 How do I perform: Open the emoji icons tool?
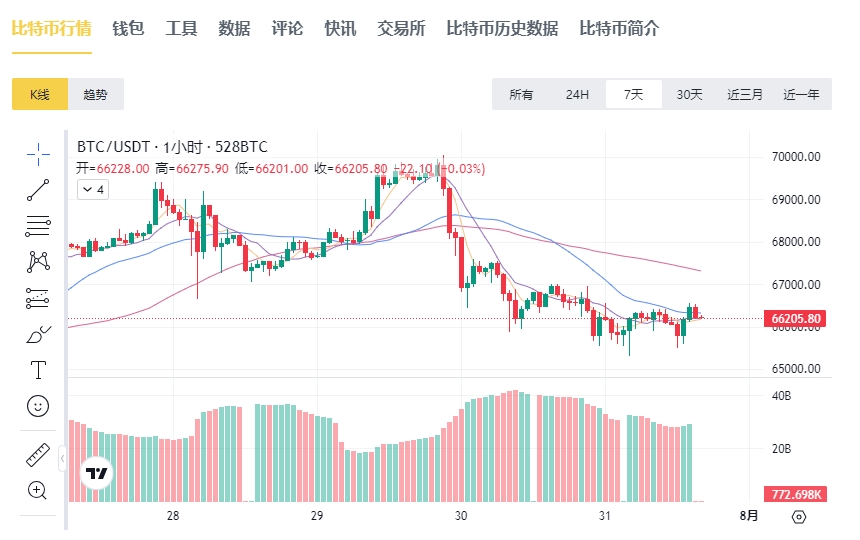[x=38, y=406]
